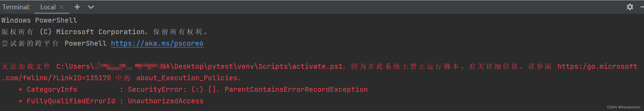The height and width of the screenshot is (111, 644).
Task: Open terminal settings gear icon
Action: click(630, 7)
